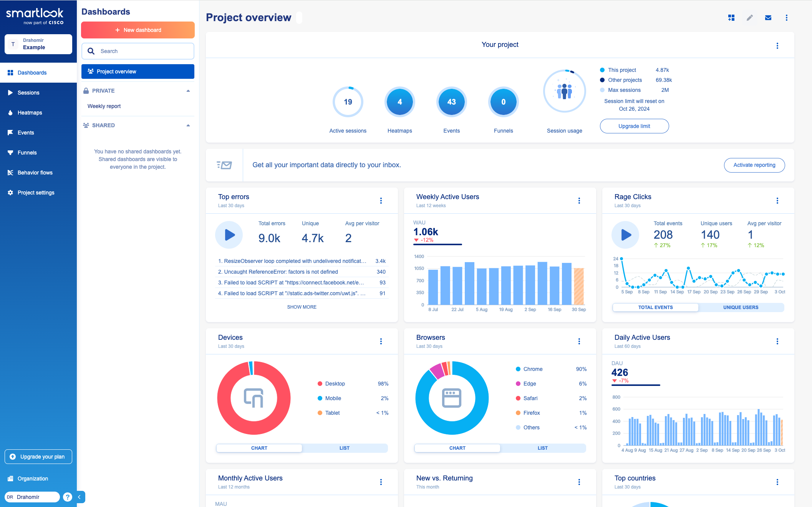Click the Heatmaps count circle 4
Viewport: 812px width, 507px height.
tap(400, 102)
